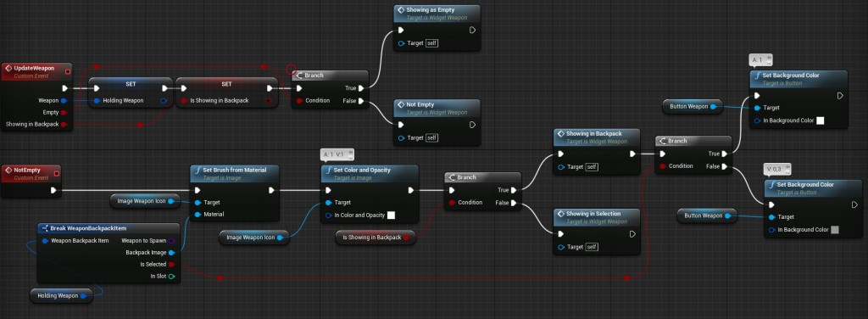Click the top Branch Condition pin
Screen dimensions: 868x319
[x=299, y=101]
